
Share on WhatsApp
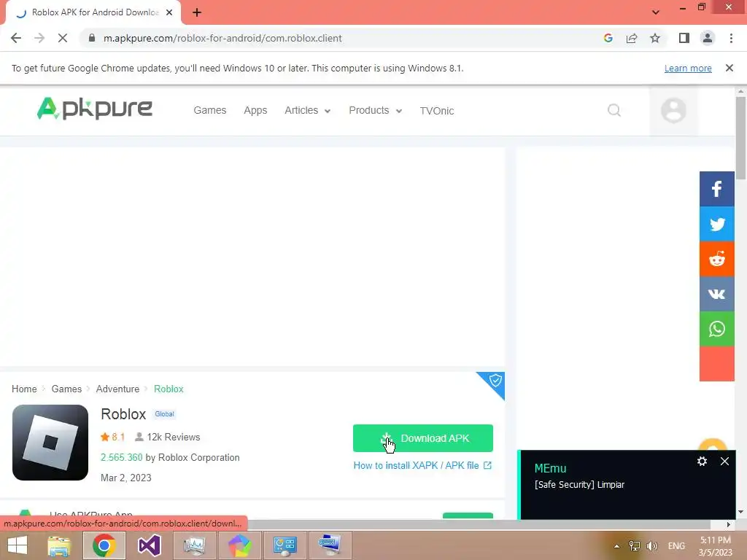click(717, 329)
